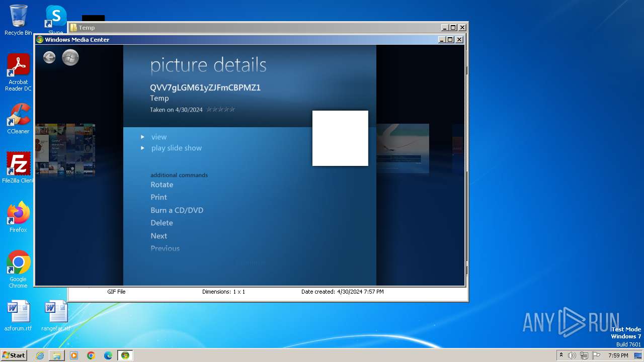Close the Temp folder window
This screenshot has height=362, width=644.
(x=462, y=28)
